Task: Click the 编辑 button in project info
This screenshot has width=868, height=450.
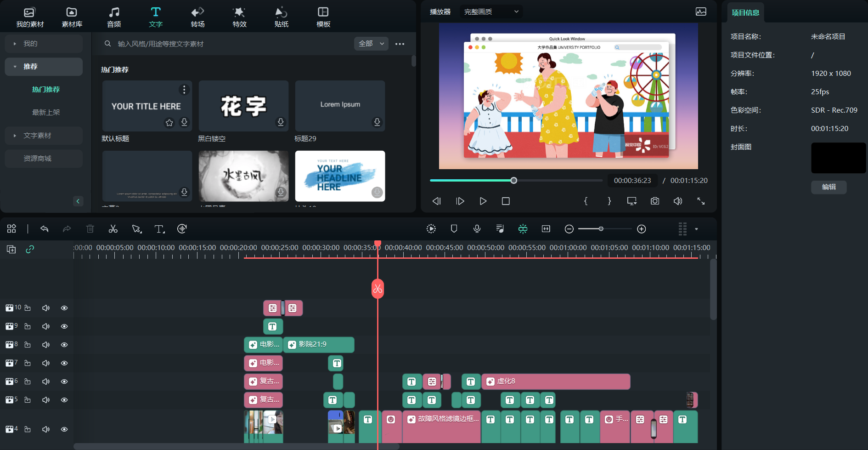Action: pyautogui.click(x=829, y=187)
